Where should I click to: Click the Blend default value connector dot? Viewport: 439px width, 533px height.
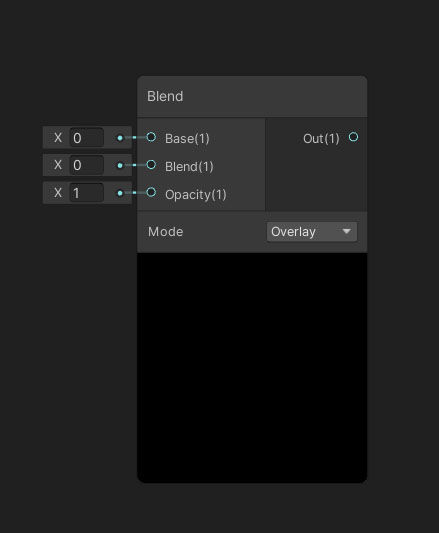click(x=120, y=166)
